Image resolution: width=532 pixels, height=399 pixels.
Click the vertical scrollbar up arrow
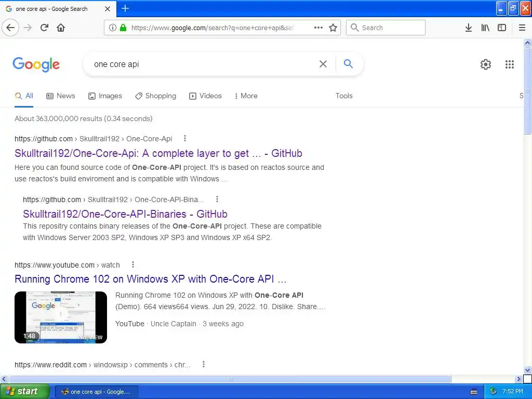click(x=528, y=43)
